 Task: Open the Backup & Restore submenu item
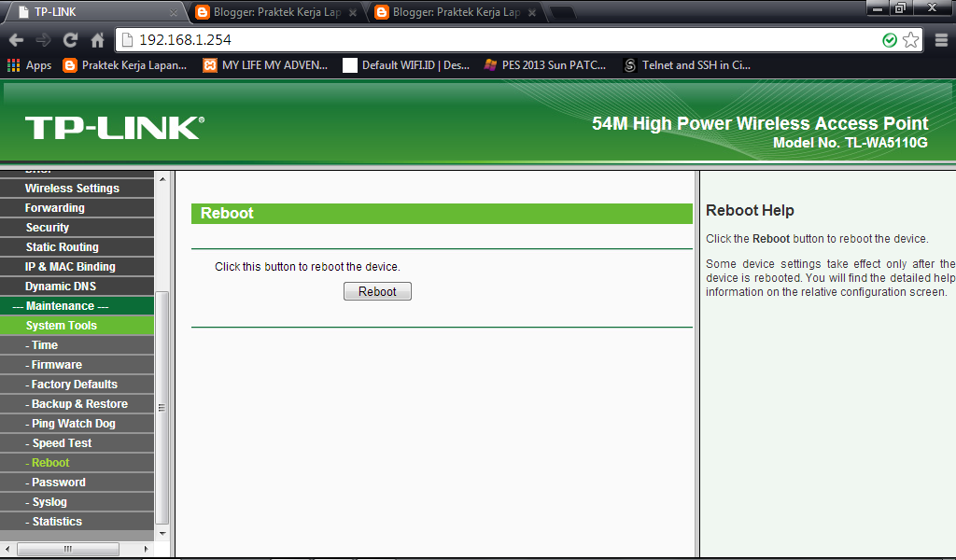pos(77,403)
